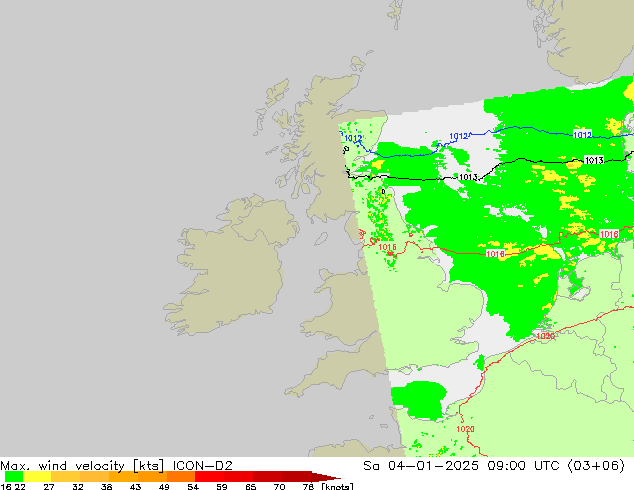Click the black 1013 label over the North Sea centre
Screen dimensions: 634x490
coord(468,177)
